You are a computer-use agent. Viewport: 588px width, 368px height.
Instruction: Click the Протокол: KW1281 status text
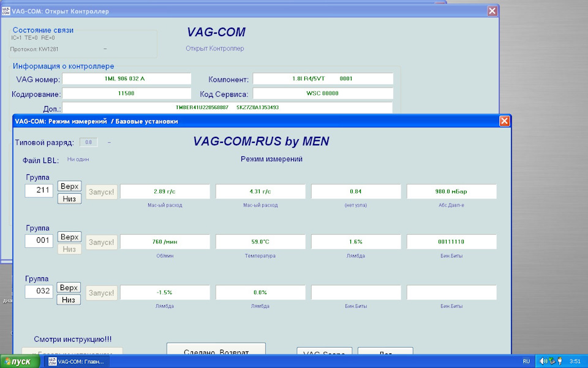click(34, 49)
